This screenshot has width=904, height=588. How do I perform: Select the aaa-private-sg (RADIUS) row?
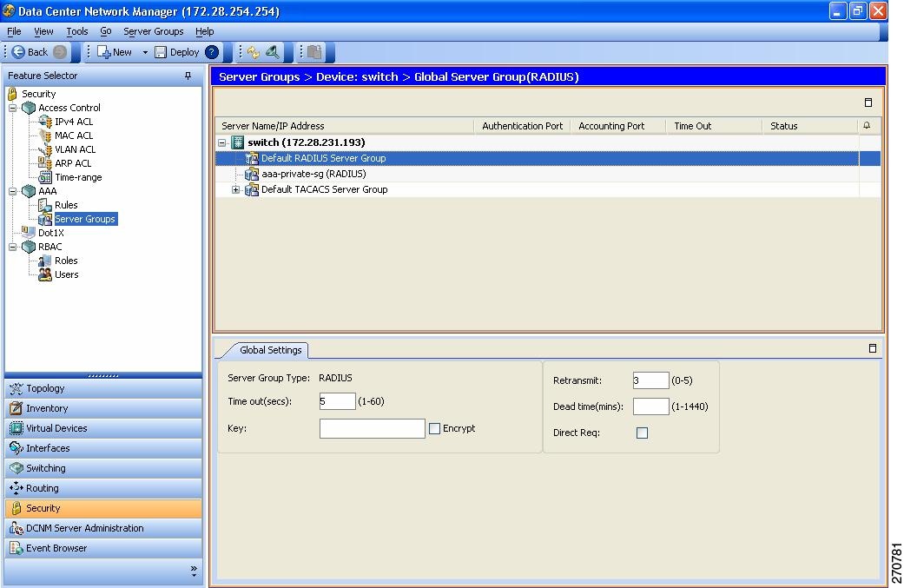(313, 174)
